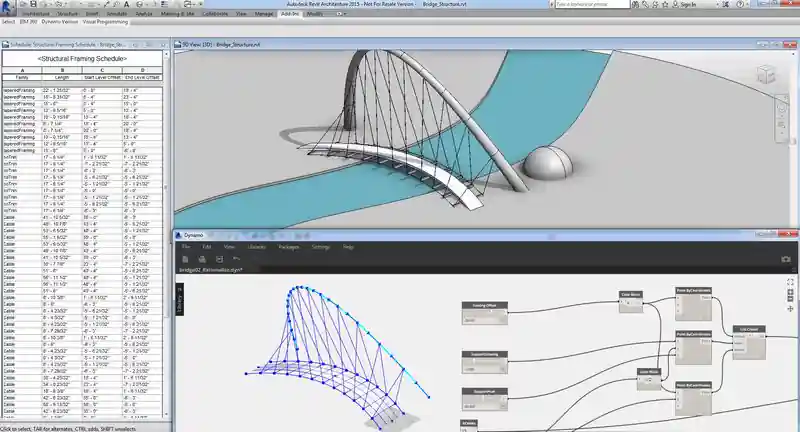Click the Dynamo open file icon
The height and width of the screenshot is (432, 800).
pos(201,258)
